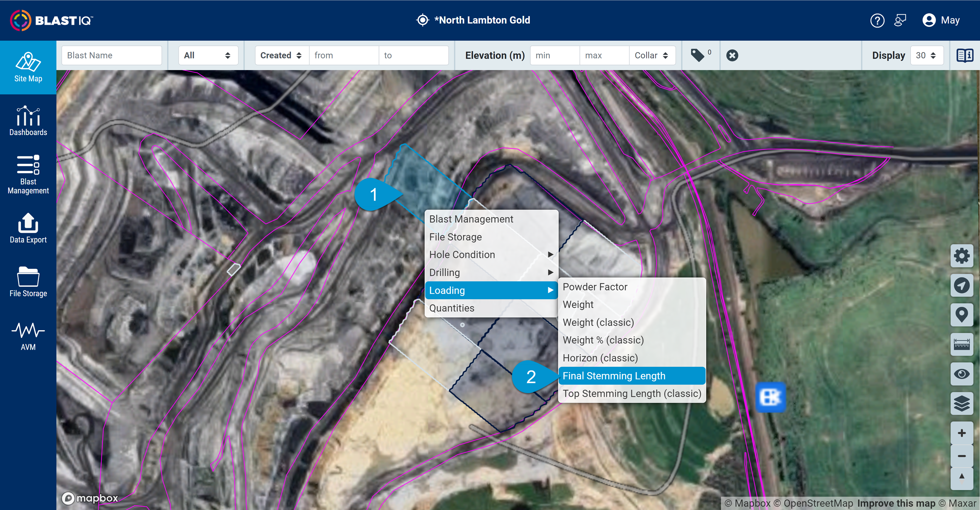The height and width of the screenshot is (510, 980).
Task: Choose Top Stemming Length (classic)
Action: tap(631, 393)
